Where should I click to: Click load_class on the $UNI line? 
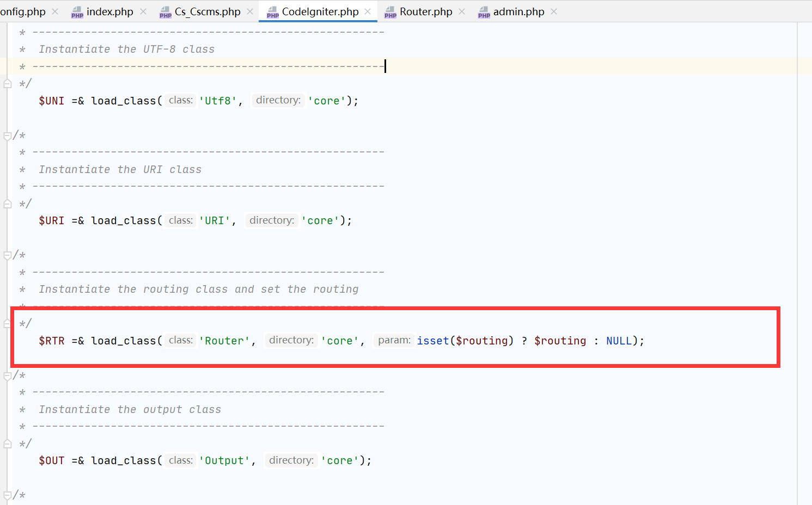(x=124, y=101)
